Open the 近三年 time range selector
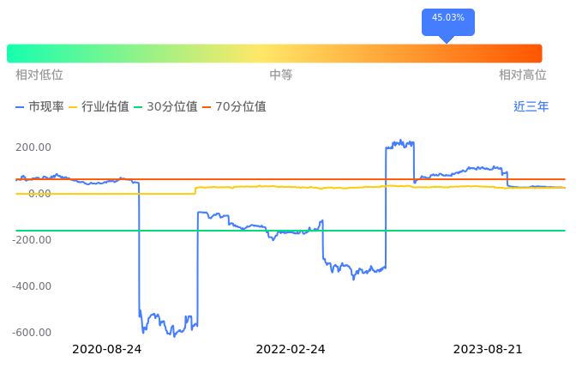588x379 pixels. (x=531, y=107)
